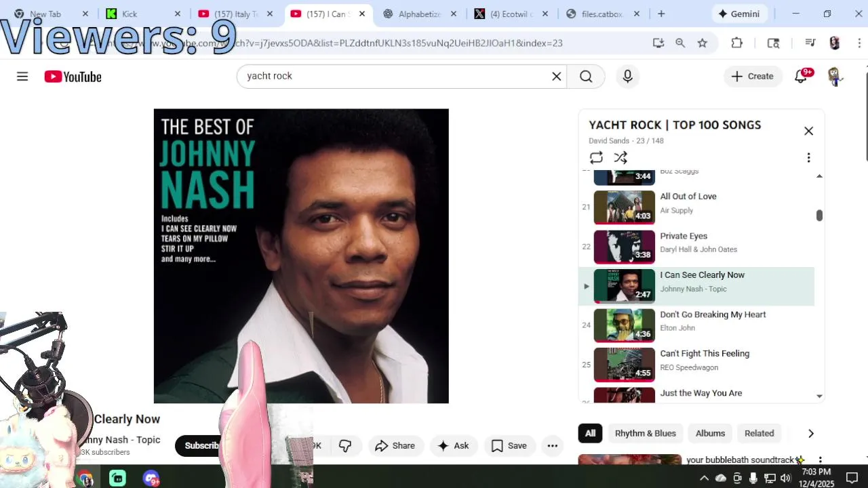Clear the yacht rock search text
Image resolution: width=868 pixels, height=488 pixels.
(x=557, y=77)
